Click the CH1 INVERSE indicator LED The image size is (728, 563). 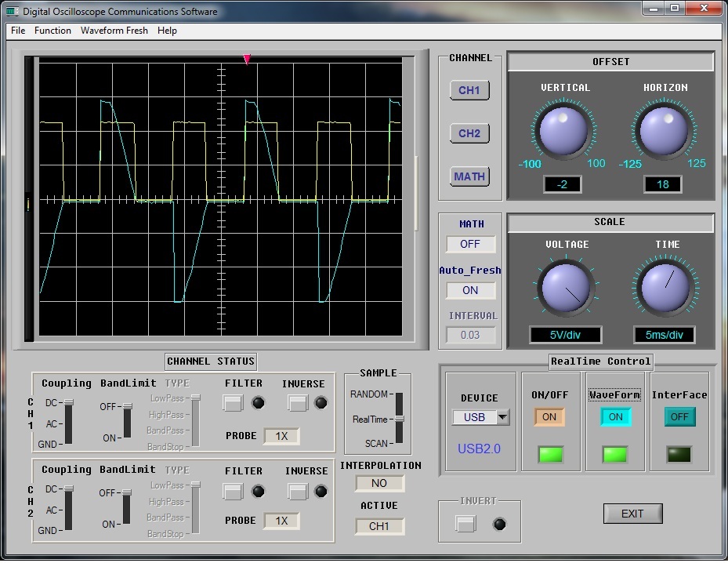point(321,403)
